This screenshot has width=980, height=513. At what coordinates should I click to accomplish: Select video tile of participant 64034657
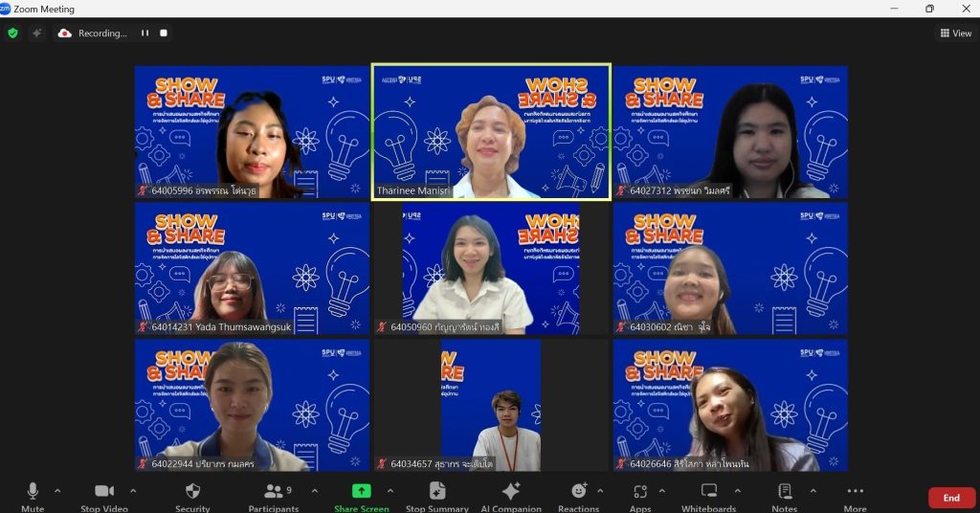[x=491, y=405]
